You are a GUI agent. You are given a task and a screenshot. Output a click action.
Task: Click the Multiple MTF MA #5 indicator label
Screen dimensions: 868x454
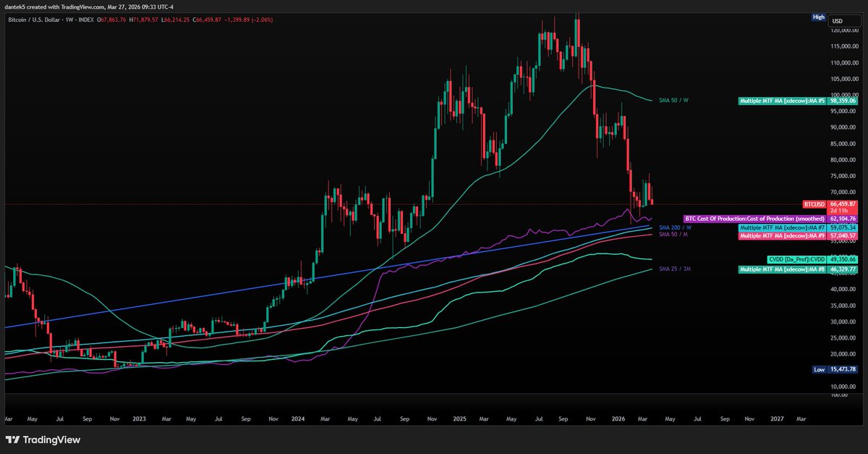(782, 101)
